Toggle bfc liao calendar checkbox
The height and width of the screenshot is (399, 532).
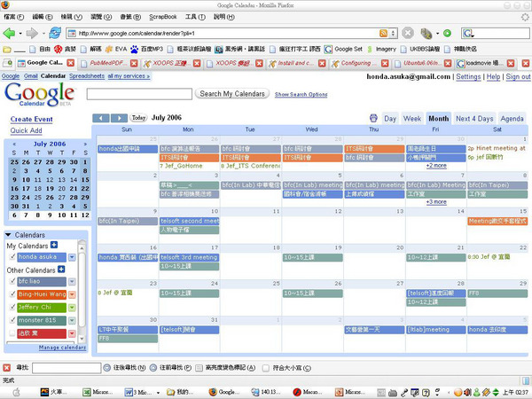pyautogui.click(x=12, y=281)
